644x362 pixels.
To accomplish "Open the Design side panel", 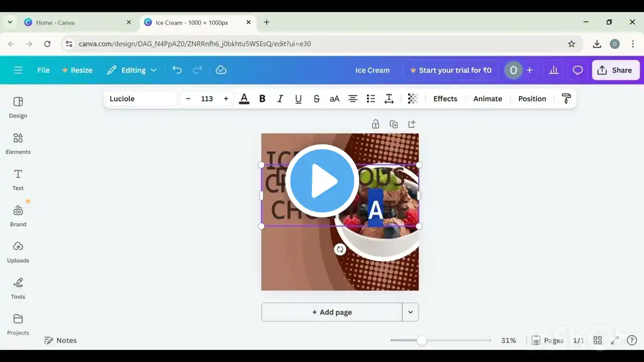I will (x=18, y=107).
